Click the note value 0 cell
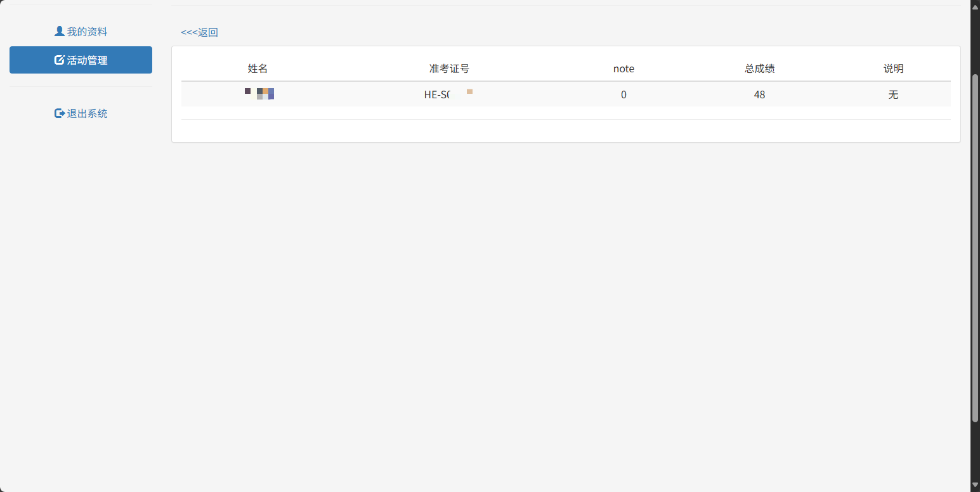 [x=624, y=94]
